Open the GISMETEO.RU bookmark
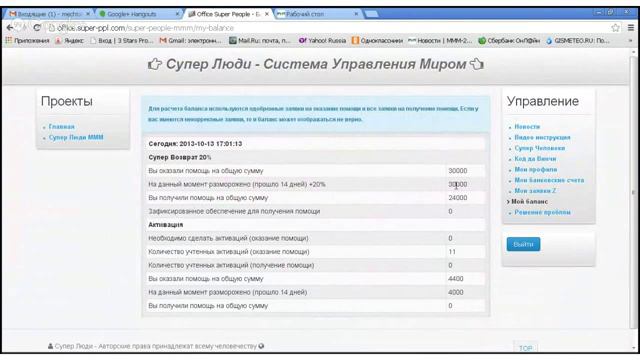The image size is (640, 360). pyautogui.click(x=578, y=40)
